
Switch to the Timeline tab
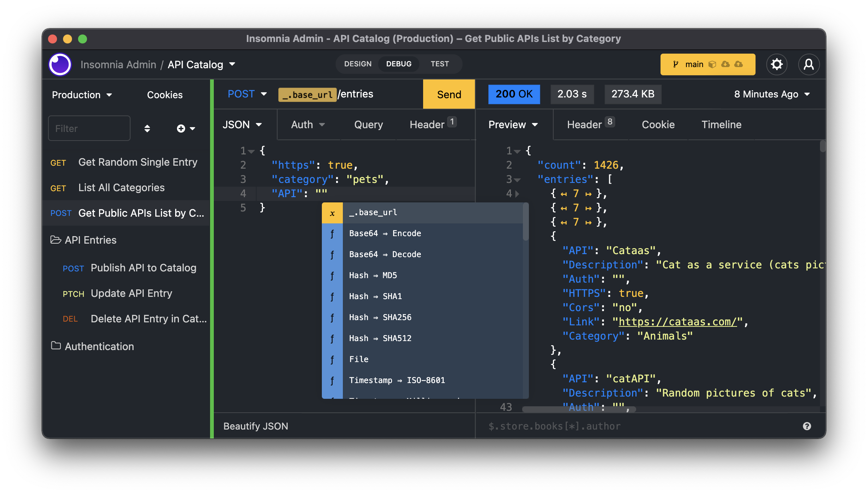(721, 124)
